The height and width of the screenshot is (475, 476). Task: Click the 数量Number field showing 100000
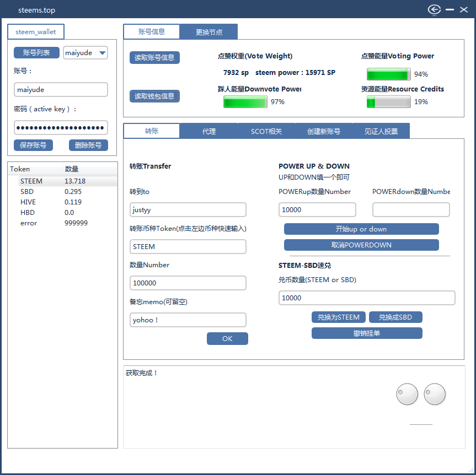pyautogui.click(x=188, y=283)
